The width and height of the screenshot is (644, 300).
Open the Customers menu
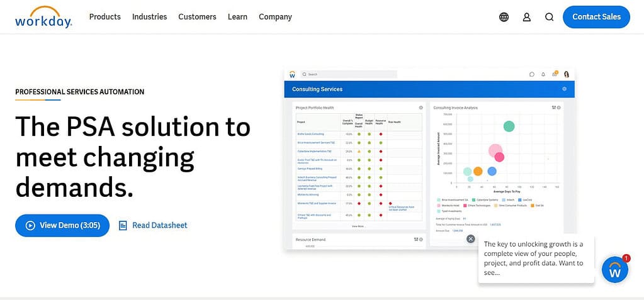(x=197, y=17)
